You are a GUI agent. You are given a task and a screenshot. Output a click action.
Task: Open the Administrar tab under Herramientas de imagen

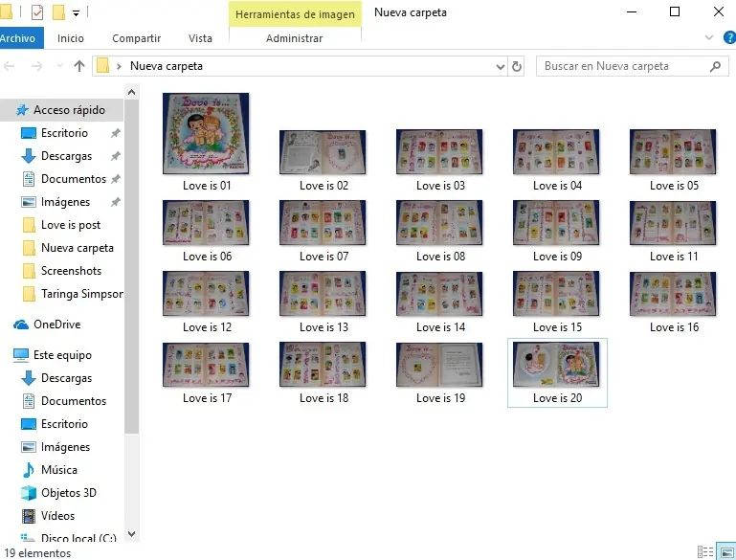295,38
